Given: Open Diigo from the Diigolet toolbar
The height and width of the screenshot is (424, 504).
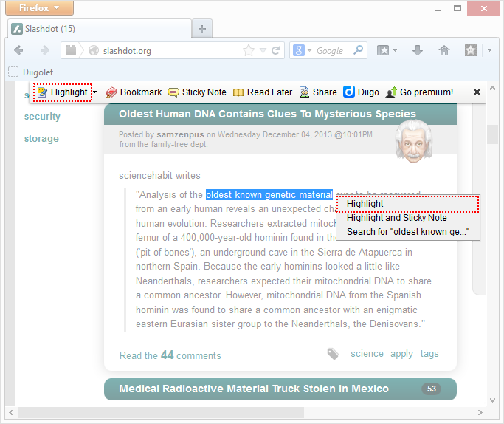Looking at the screenshot, I should [x=362, y=92].
